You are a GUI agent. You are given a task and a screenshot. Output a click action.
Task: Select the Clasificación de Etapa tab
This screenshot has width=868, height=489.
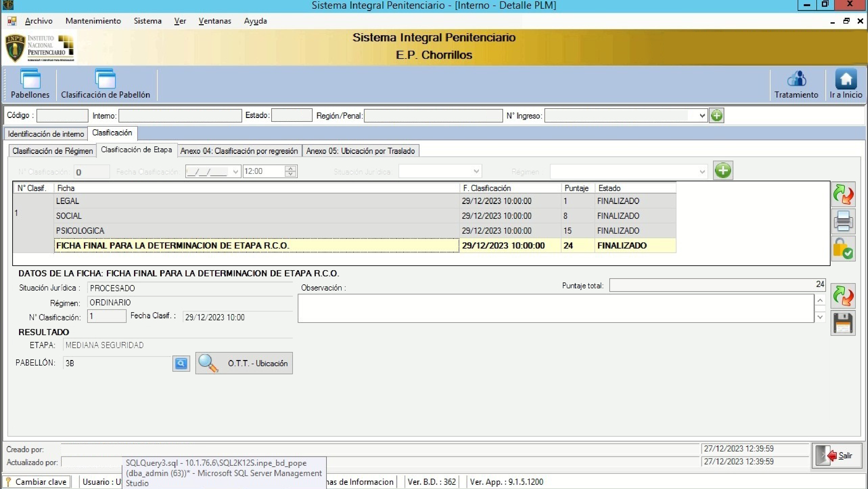click(x=137, y=150)
